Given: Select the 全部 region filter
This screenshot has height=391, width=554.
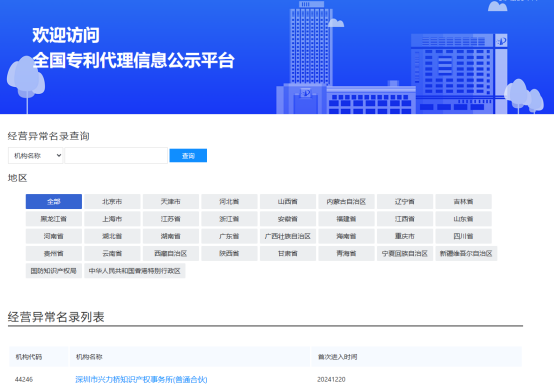Looking at the screenshot, I should 54,202.
